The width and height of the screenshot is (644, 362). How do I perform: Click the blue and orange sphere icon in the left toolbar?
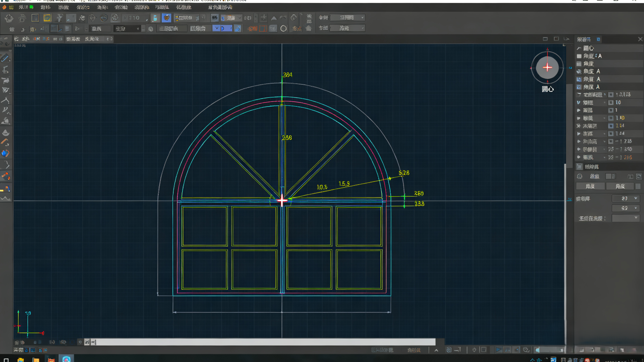click(x=5, y=153)
